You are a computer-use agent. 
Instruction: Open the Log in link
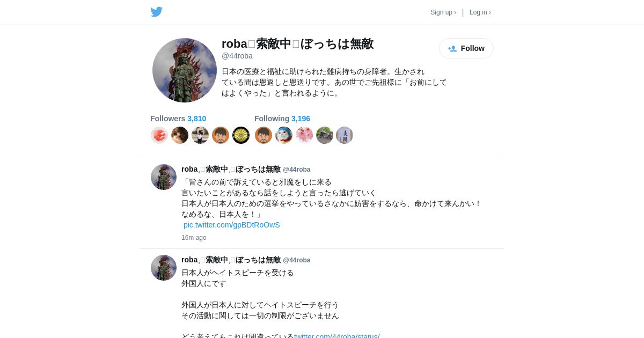click(480, 12)
